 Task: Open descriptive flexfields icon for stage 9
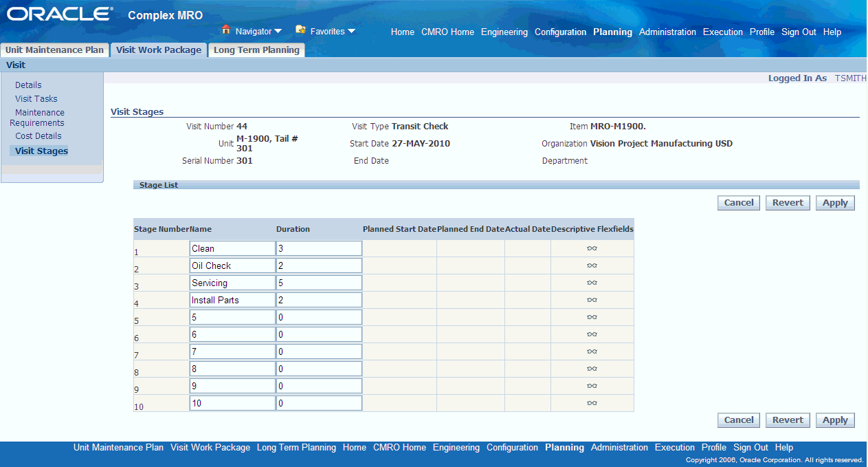592,386
